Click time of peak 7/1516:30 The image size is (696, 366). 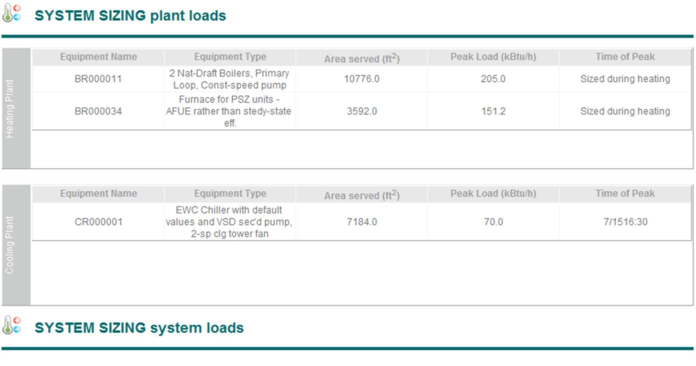point(625,222)
